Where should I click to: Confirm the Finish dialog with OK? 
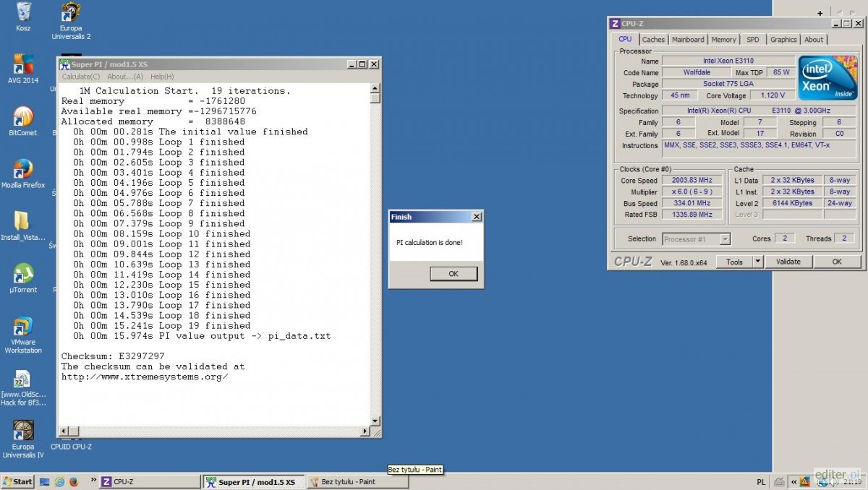454,274
